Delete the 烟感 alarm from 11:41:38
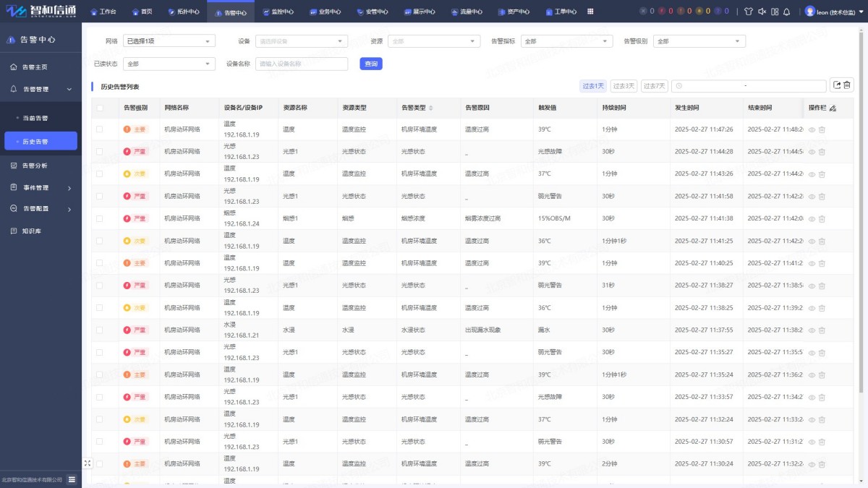The height and width of the screenshot is (488, 868). click(x=822, y=219)
